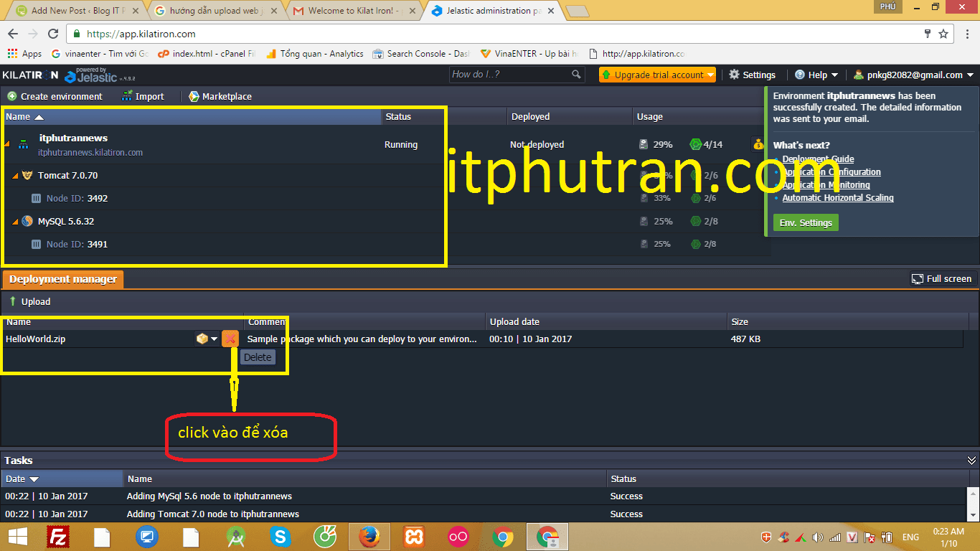This screenshot has height=551, width=980.
Task: Click the billing money bag icon
Action: (x=758, y=144)
